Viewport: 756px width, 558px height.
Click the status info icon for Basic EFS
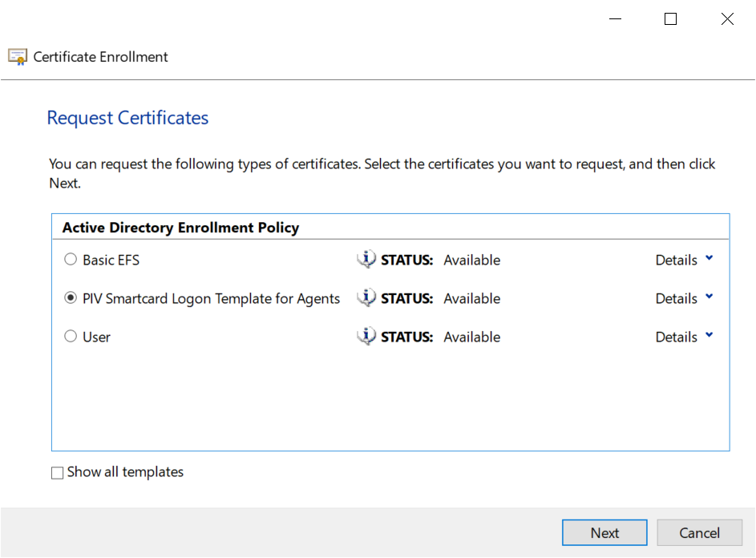(366, 259)
